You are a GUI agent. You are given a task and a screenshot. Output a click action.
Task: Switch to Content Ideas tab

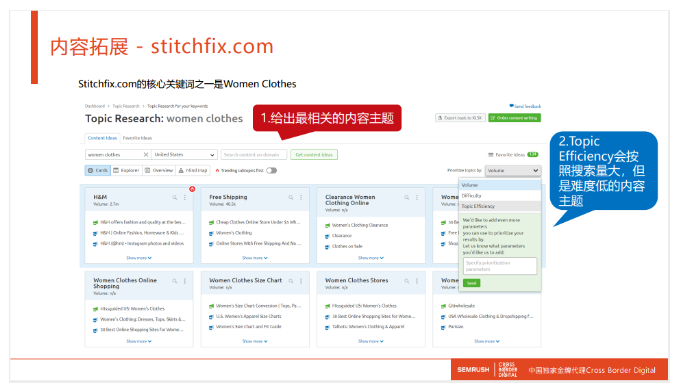(x=102, y=138)
